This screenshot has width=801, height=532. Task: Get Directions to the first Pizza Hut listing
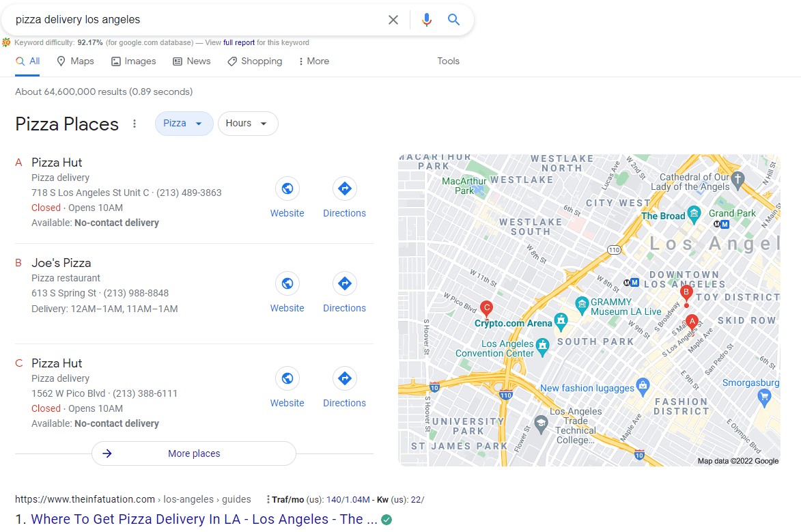pyautogui.click(x=344, y=188)
